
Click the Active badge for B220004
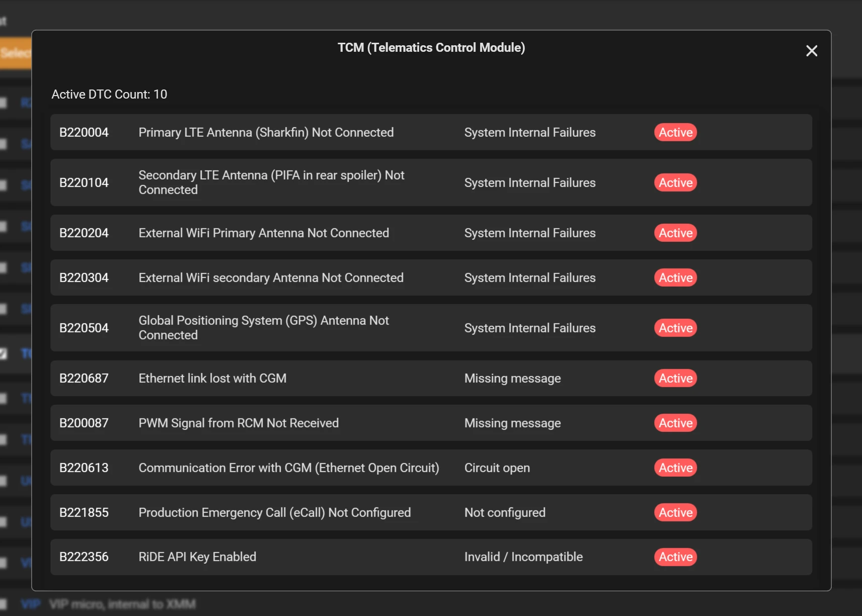[675, 132]
